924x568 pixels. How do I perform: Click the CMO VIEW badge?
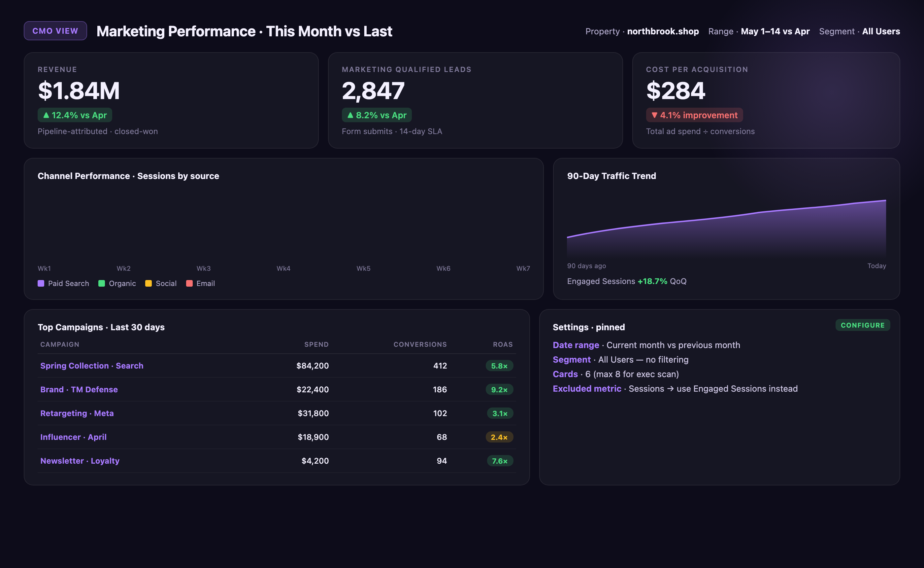tap(55, 31)
